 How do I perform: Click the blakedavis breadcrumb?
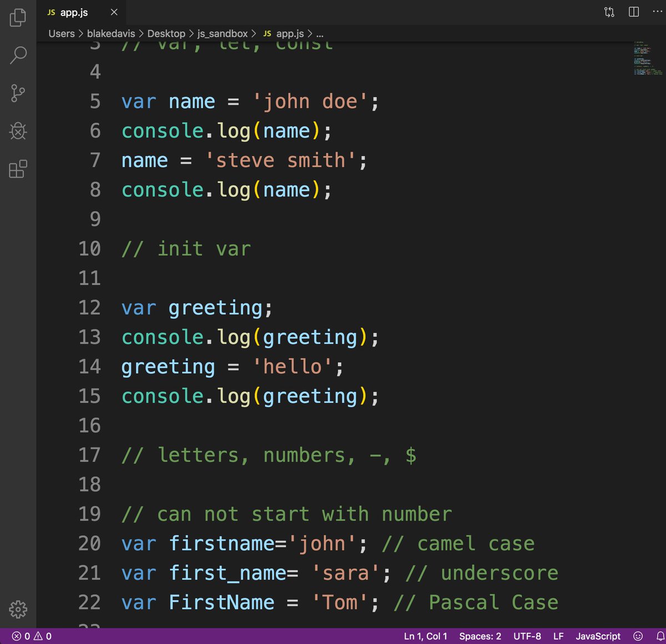click(111, 33)
